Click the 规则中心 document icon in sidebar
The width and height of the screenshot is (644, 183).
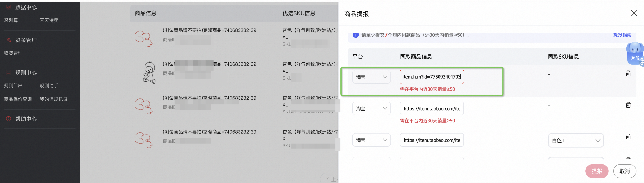tap(9, 72)
